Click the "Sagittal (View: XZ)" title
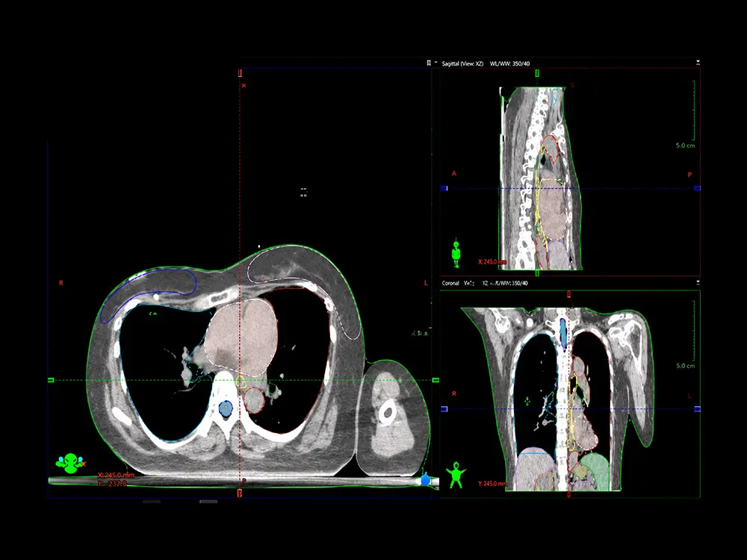The image size is (747, 560). point(462,63)
